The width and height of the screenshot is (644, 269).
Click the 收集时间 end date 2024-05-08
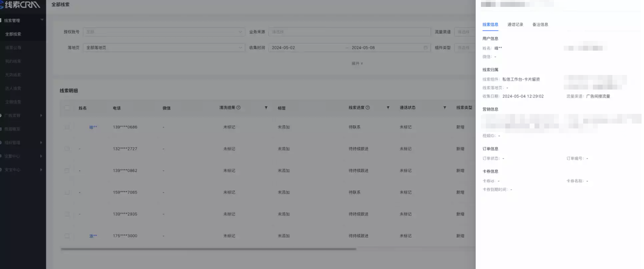click(363, 48)
